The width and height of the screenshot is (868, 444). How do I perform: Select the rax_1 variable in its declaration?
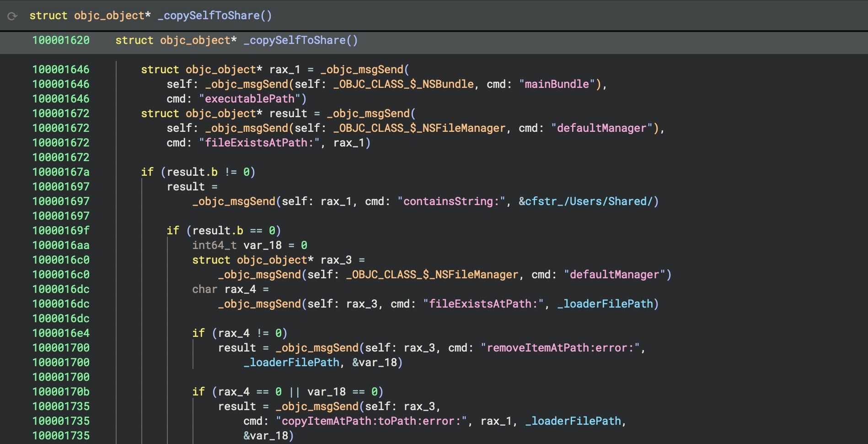tap(284, 70)
